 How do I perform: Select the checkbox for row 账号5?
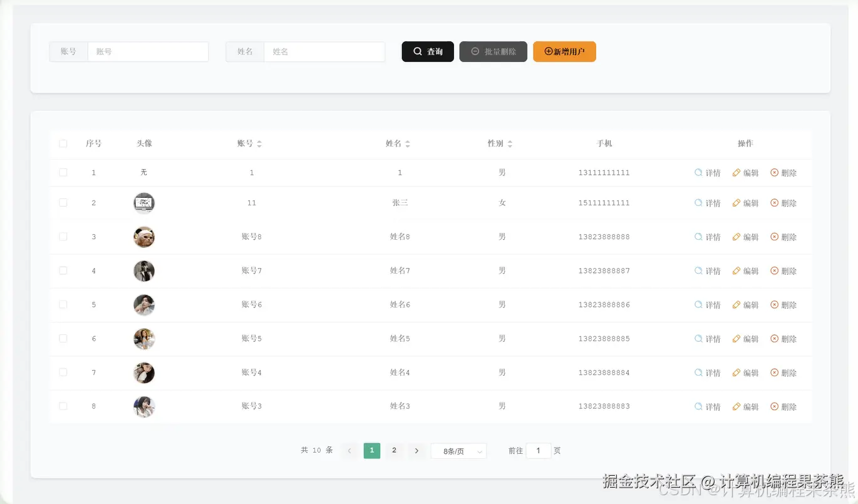pos(63,338)
